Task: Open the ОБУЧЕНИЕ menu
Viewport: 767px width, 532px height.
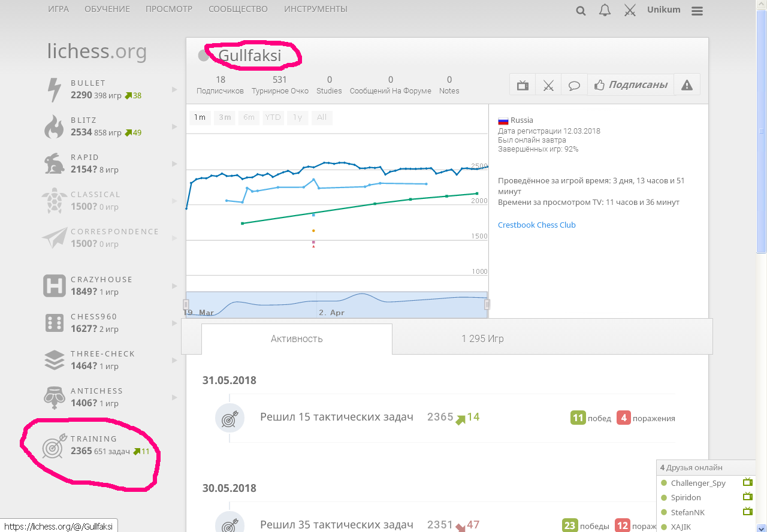Action: tap(107, 9)
